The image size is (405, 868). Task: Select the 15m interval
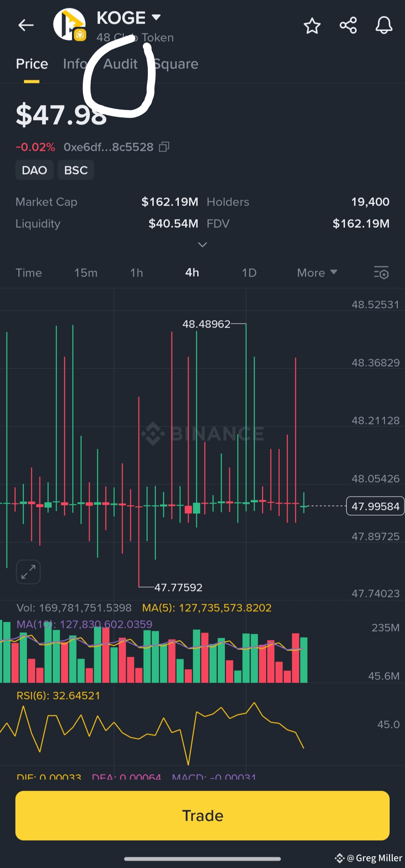click(86, 273)
